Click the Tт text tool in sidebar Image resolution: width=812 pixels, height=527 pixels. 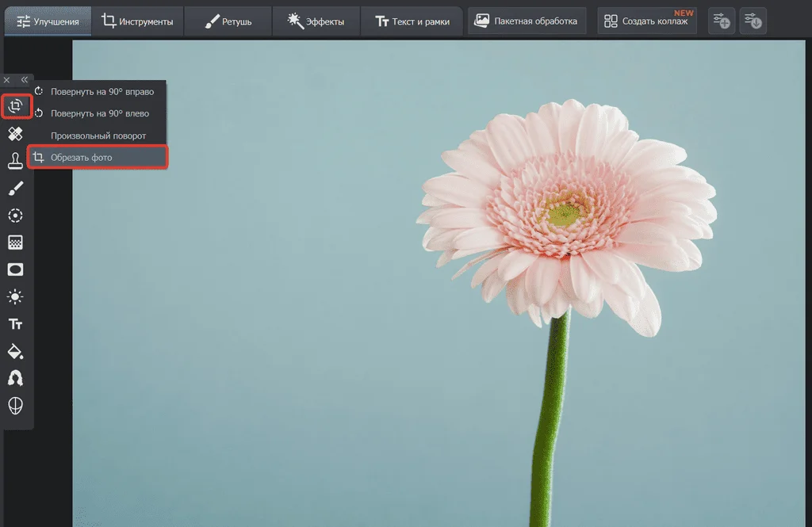tap(16, 324)
